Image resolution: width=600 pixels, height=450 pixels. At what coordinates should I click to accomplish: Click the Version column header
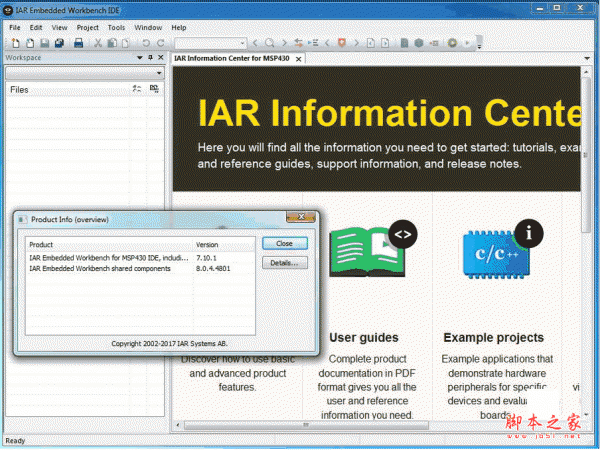click(x=224, y=245)
